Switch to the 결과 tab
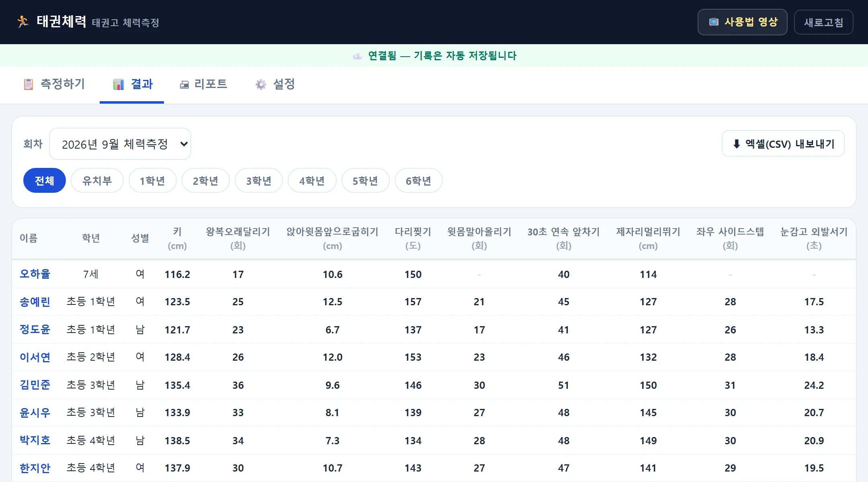The image size is (868, 482). 132,84
